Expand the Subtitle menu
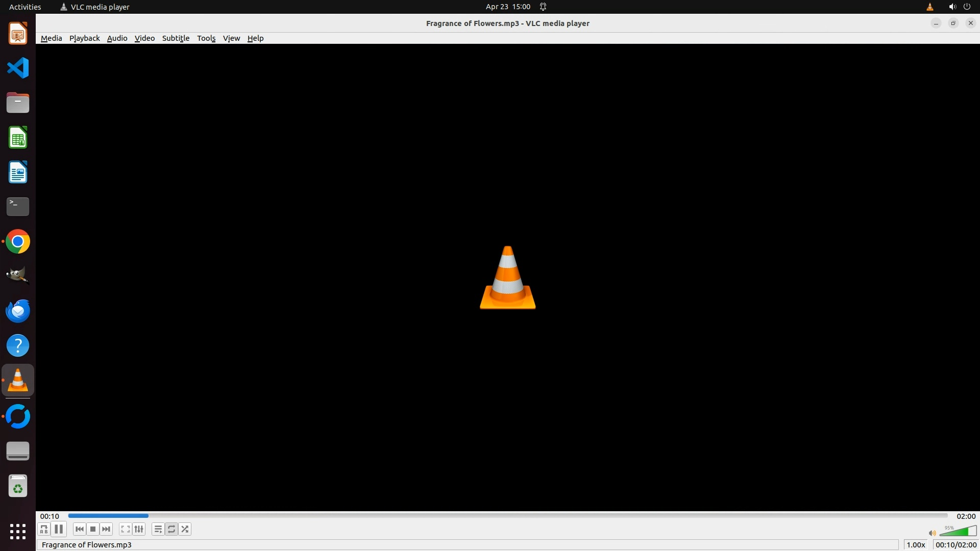 [x=176, y=38]
